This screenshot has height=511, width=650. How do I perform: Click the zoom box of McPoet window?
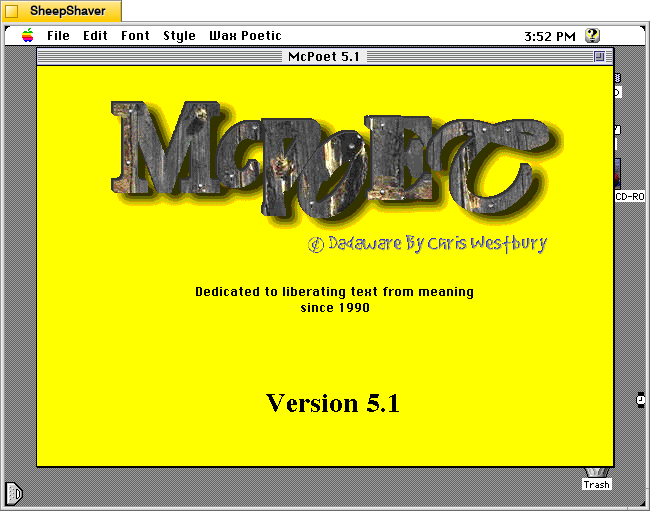click(x=599, y=56)
